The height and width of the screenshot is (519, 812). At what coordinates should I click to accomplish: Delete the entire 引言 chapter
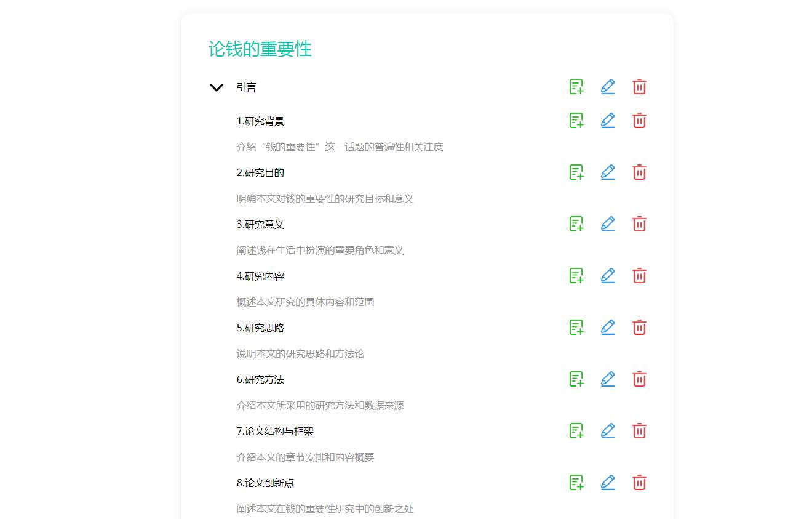click(x=639, y=86)
